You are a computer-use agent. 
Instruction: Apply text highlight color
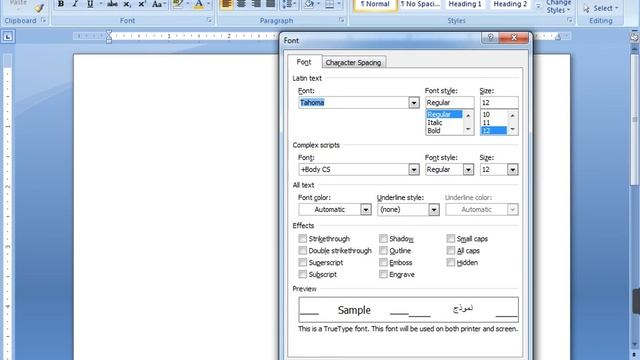[x=178, y=4]
